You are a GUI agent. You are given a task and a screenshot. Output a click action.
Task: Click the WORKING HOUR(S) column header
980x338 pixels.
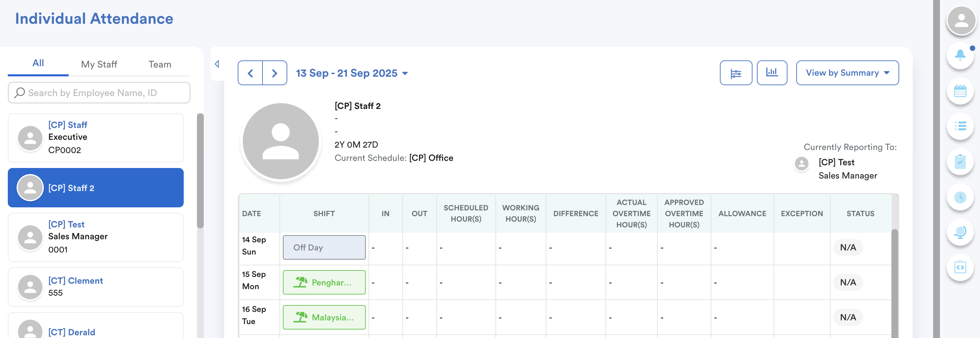pos(521,213)
